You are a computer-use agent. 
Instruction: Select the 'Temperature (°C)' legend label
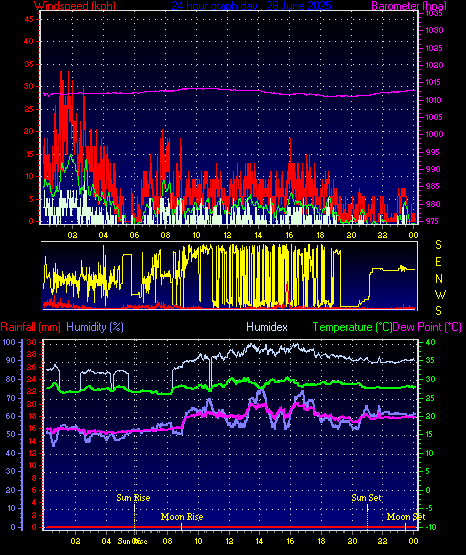pos(352,327)
